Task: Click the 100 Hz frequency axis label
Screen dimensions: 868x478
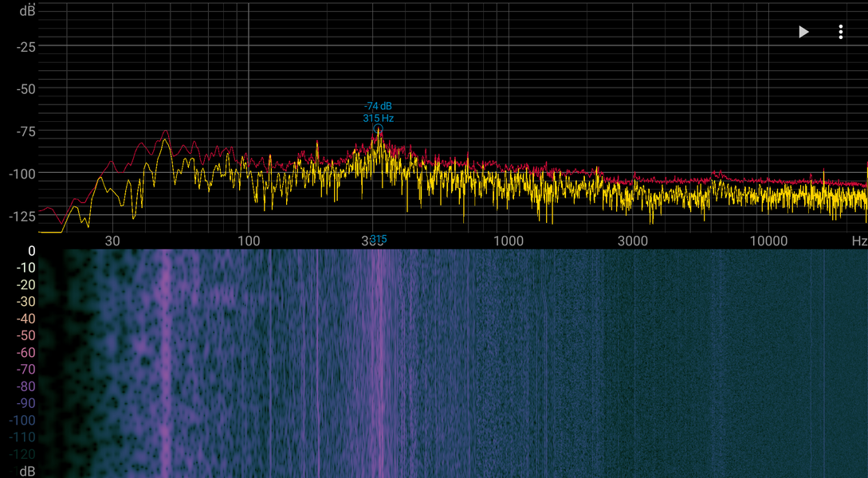Action: 248,241
